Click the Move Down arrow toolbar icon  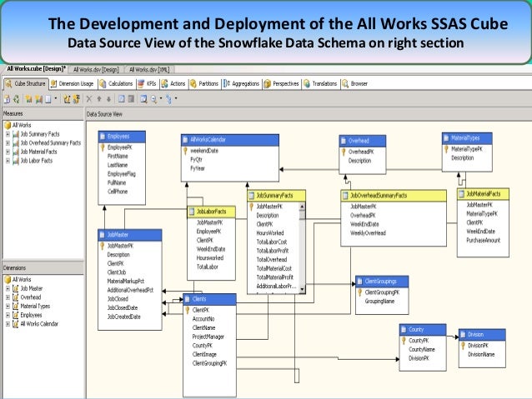point(109,99)
